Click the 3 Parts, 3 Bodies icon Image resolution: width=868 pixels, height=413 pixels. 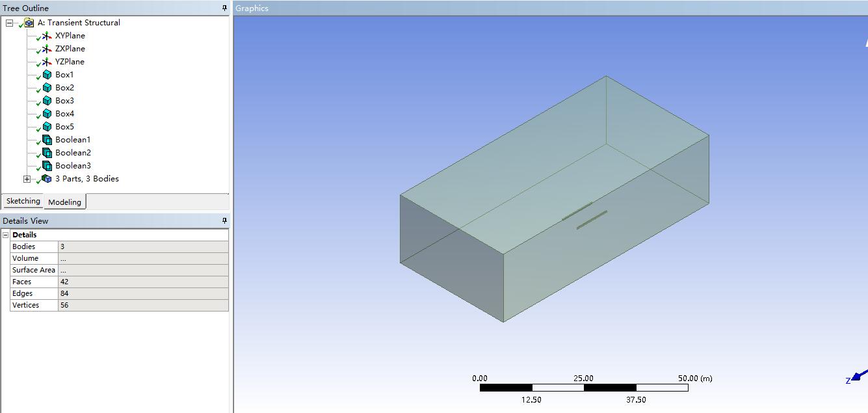click(x=47, y=179)
